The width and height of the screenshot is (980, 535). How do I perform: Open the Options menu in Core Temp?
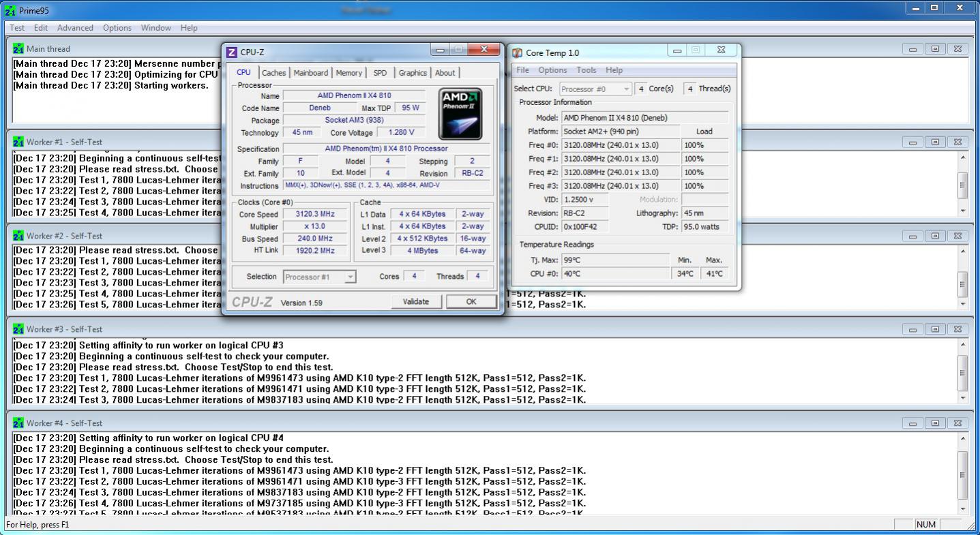pyautogui.click(x=552, y=70)
